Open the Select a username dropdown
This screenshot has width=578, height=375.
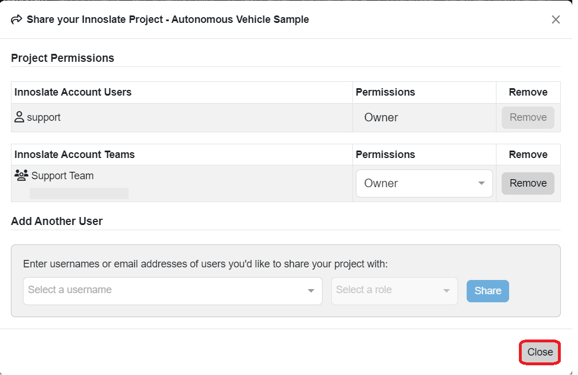coord(173,291)
